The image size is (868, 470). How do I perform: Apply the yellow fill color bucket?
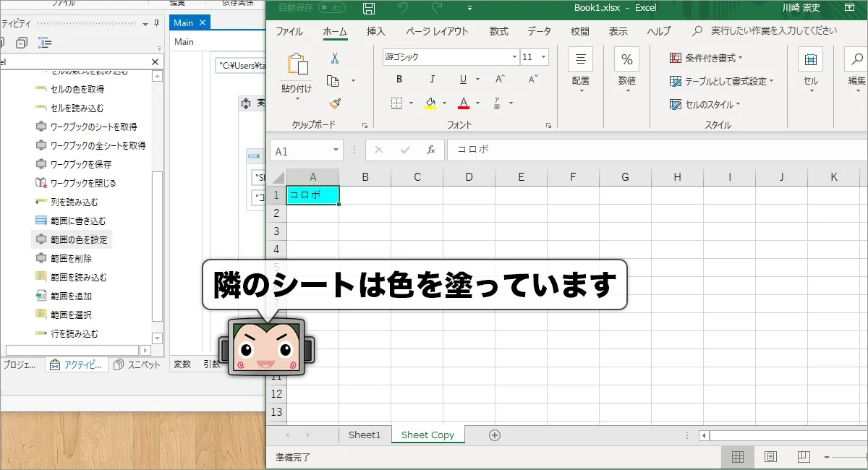tap(430, 103)
